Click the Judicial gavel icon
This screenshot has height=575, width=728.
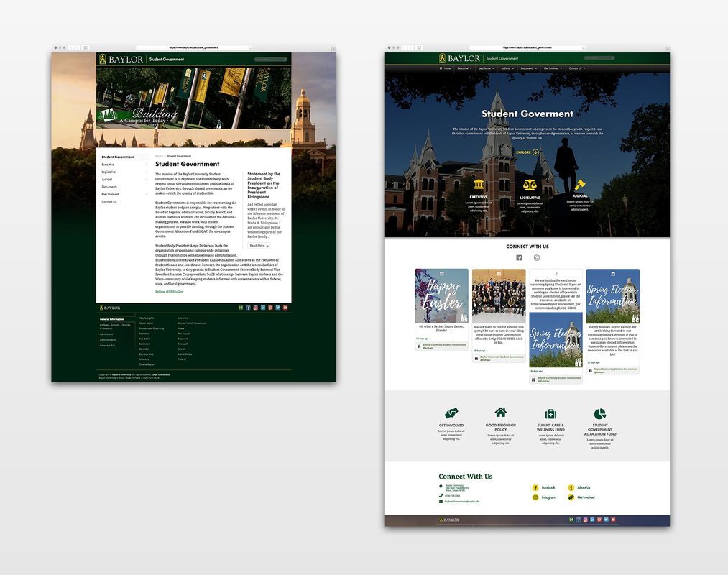tap(580, 185)
